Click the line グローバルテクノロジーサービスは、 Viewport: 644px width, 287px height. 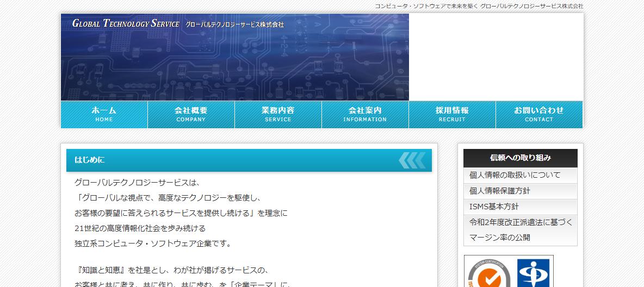click(x=137, y=183)
